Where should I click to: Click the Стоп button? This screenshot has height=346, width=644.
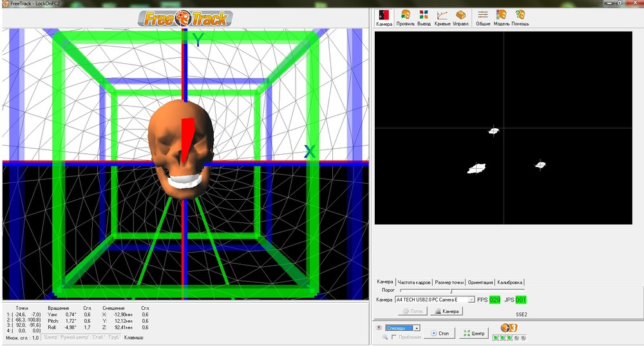pos(439,333)
